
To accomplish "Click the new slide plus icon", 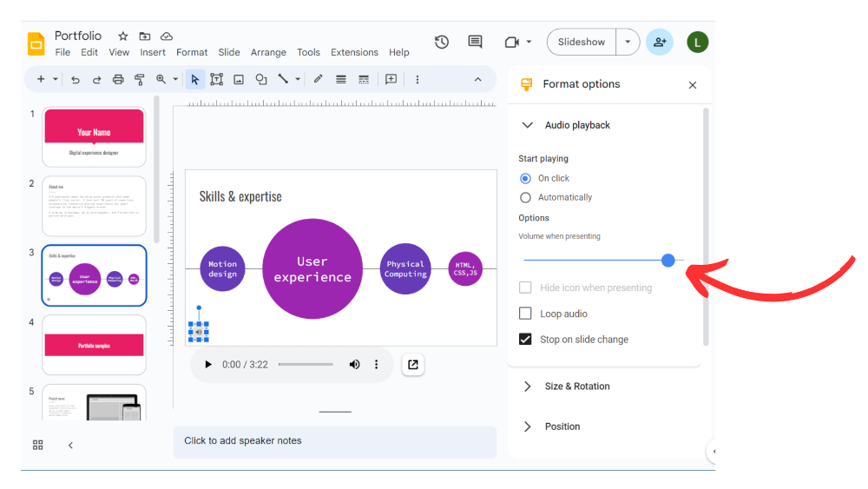I will 41,79.
